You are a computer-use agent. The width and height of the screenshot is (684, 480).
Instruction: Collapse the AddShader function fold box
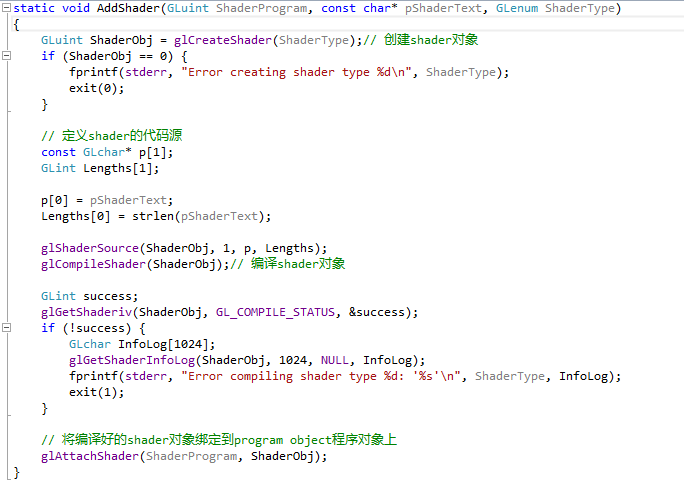coord(6,7)
